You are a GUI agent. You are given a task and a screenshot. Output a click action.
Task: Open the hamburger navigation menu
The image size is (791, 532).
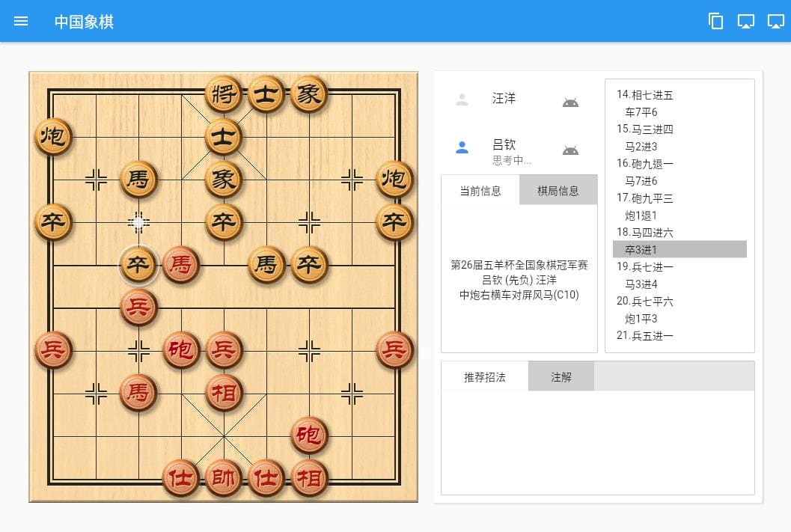(x=21, y=21)
